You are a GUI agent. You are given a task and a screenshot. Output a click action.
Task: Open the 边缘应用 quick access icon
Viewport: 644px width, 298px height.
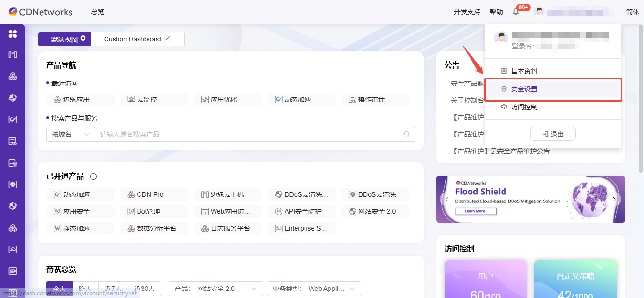80,99
